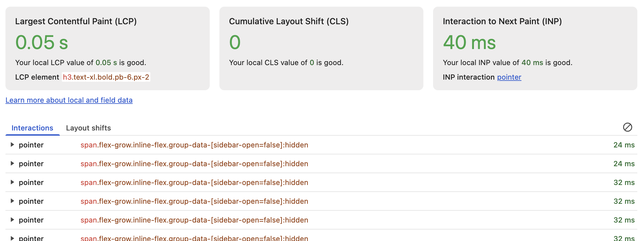Click the clear interactions log icon
Image resolution: width=644 pixels, height=241 pixels.
pyautogui.click(x=627, y=127)
